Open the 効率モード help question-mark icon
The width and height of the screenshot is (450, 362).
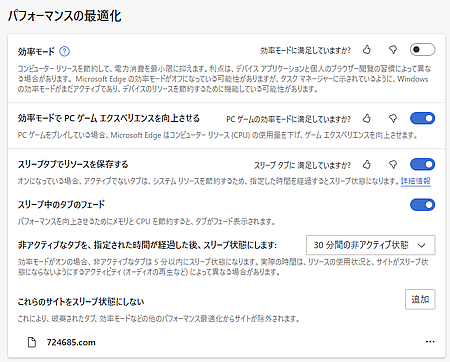coord(64,51)
